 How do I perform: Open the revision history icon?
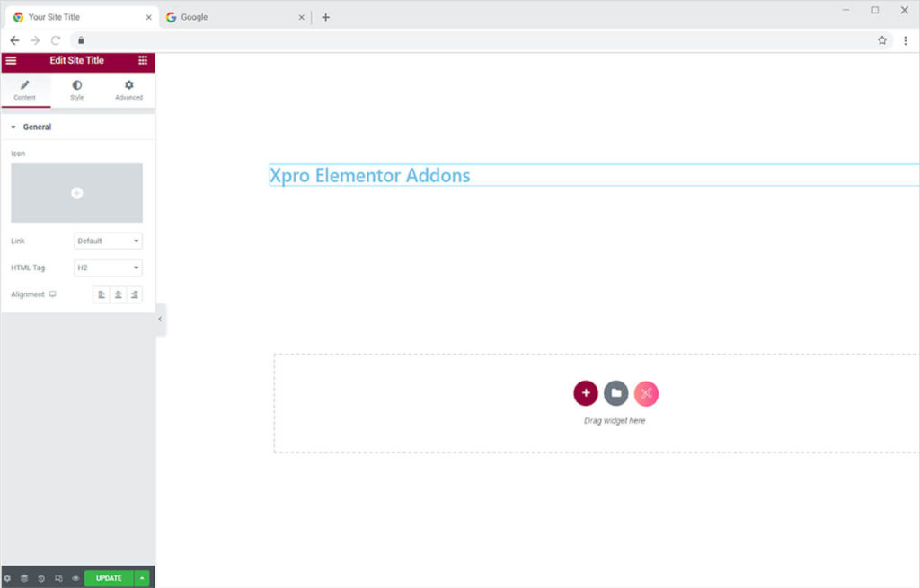point(41,578)
